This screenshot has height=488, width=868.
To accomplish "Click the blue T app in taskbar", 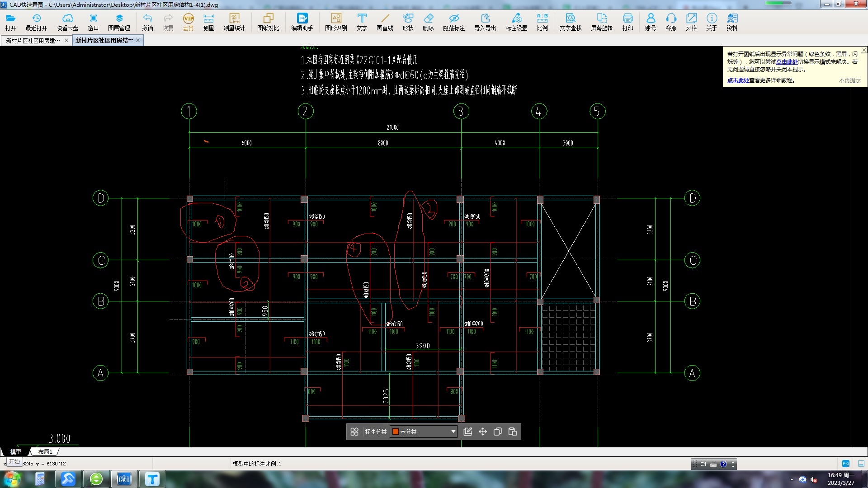I will (152, 479).
